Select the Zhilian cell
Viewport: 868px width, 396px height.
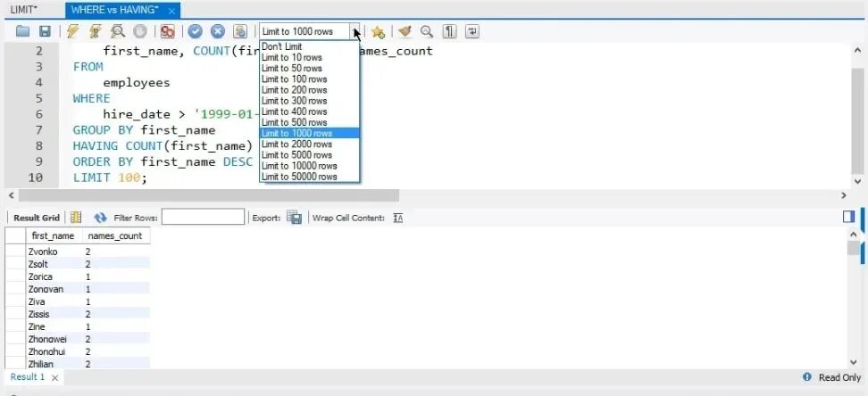(x=54, y=364)
